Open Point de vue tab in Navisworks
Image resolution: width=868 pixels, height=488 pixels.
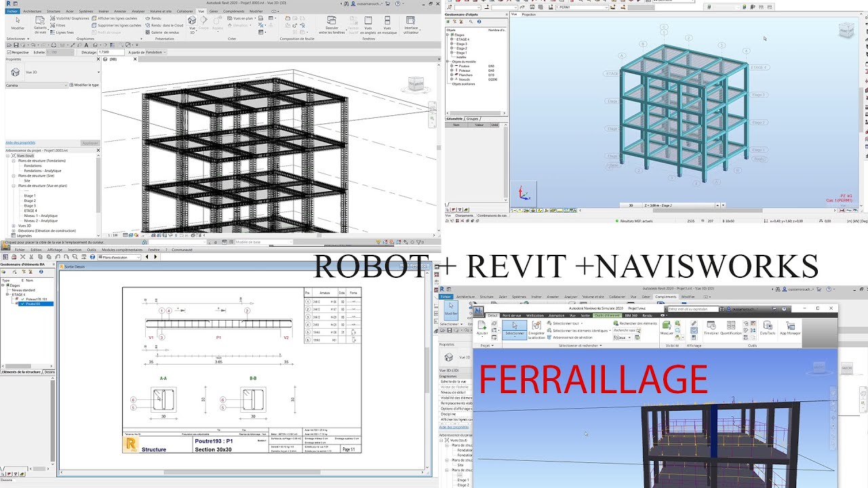(513, 315)
